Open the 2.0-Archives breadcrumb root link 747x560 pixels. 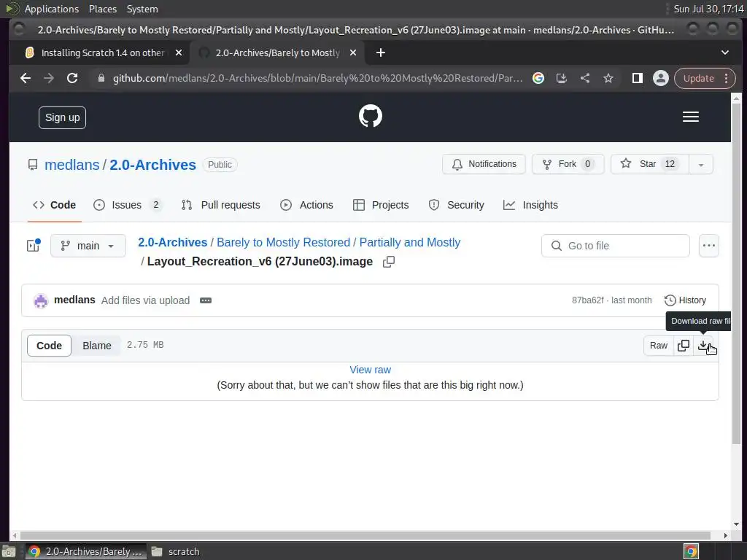click(172, 242)
